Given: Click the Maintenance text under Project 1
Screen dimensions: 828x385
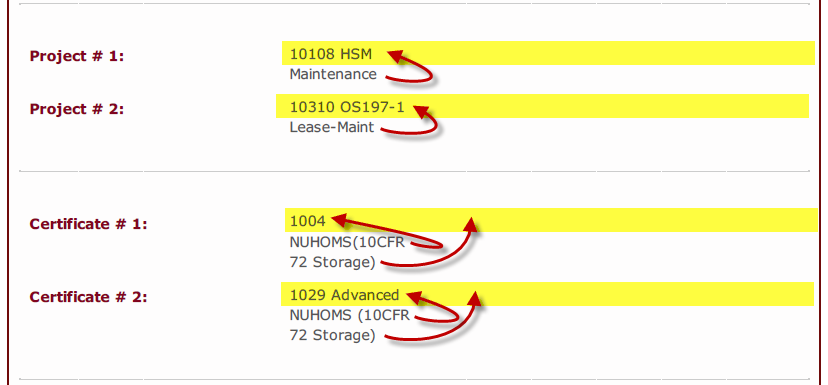Looking at the screenshot, I should pyautogui.click(x=333, y=74).
